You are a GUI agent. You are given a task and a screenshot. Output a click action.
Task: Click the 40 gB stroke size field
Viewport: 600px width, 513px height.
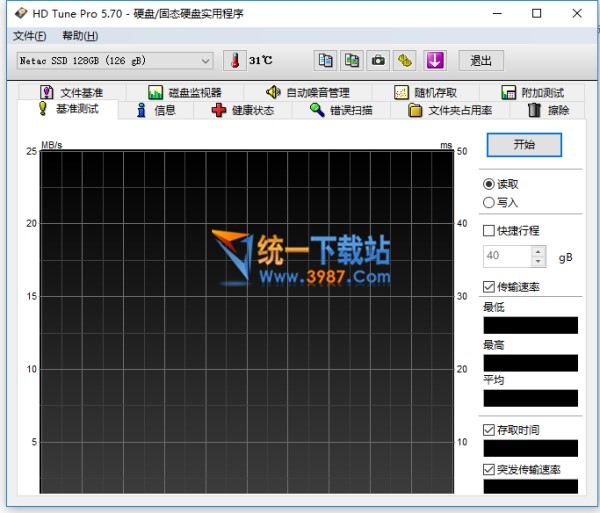[507, 256]
